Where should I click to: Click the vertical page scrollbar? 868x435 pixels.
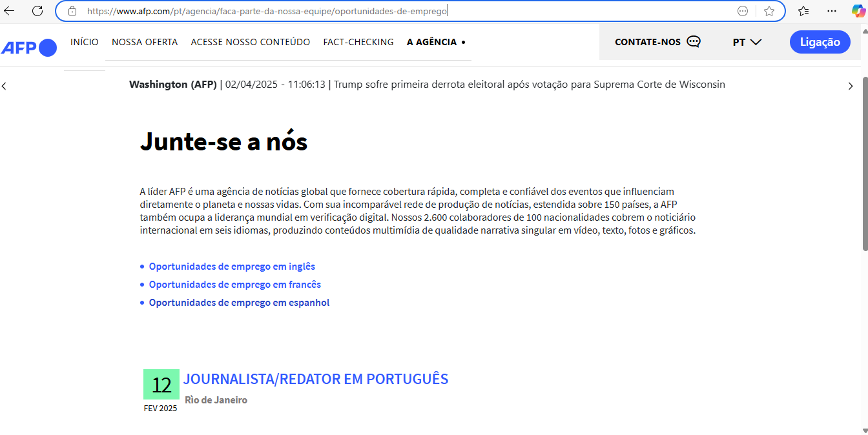tap(865, 164)
